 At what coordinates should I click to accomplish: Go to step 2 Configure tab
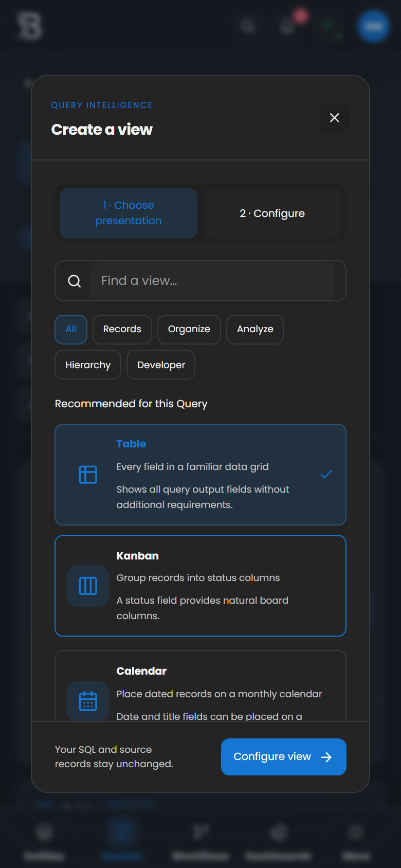pos(272,213)
